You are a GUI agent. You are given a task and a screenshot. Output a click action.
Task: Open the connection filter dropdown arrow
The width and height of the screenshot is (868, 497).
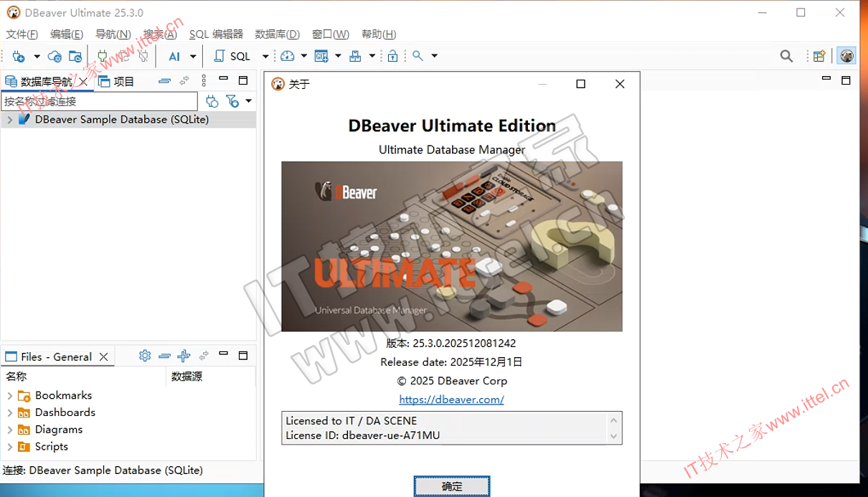click(248, 101)
